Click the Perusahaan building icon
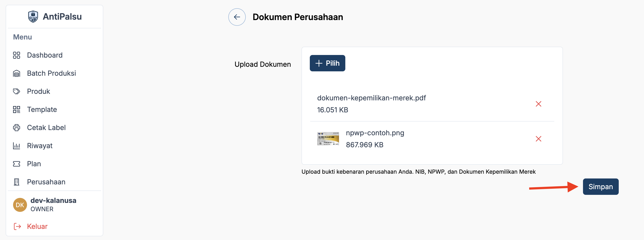The width and height of the screenshot is (644, 240). pyautogui.click(x=17, y=182)
